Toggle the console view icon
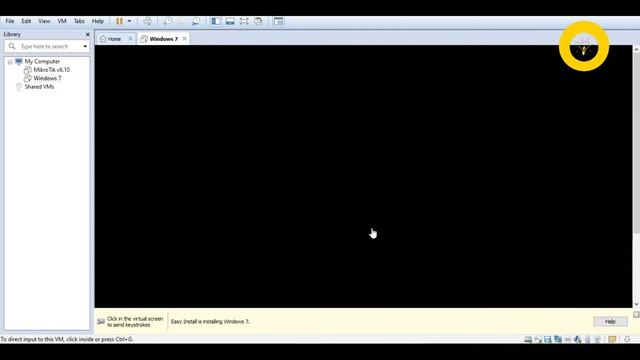Screen dimensions: 640x360 (278, 21)
